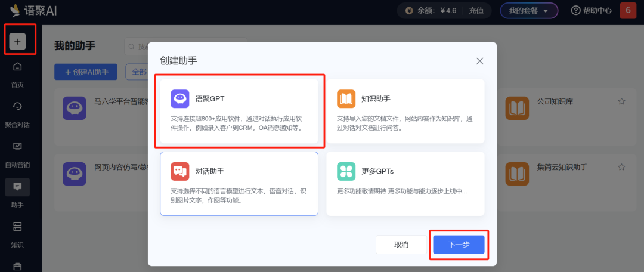Click the bottom sidebar briefcase icon

17,267
